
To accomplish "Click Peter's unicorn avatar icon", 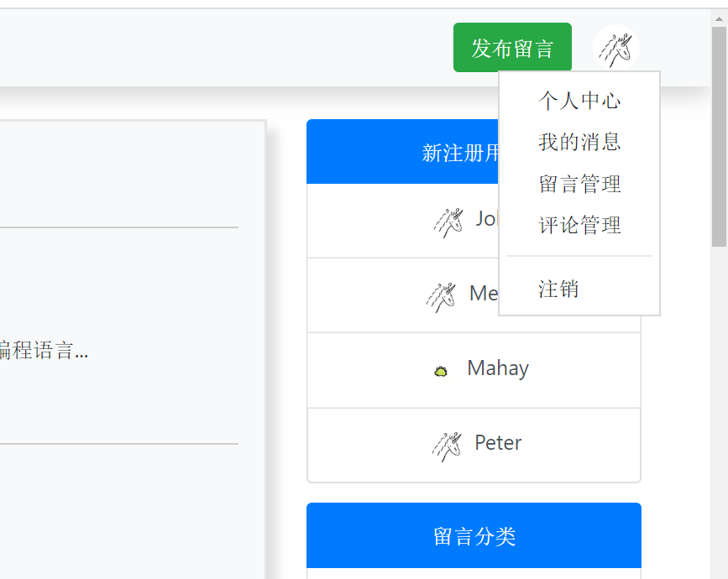I will point(447,445).
